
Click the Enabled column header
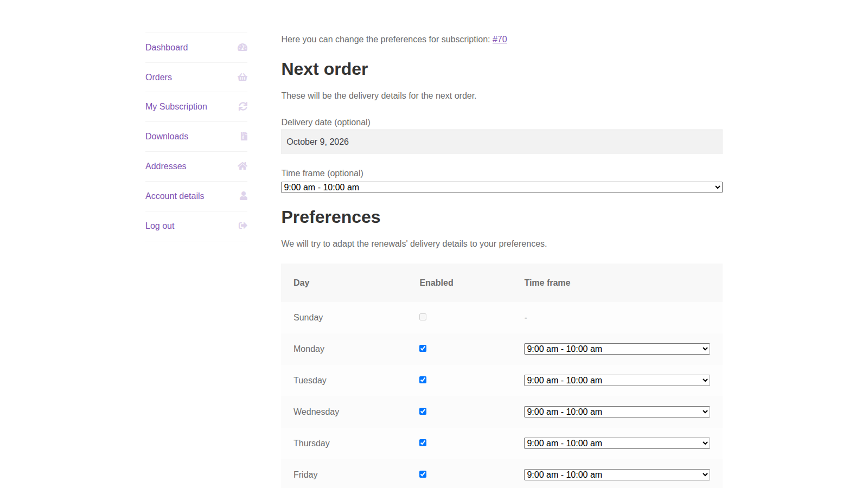(437, 283)
